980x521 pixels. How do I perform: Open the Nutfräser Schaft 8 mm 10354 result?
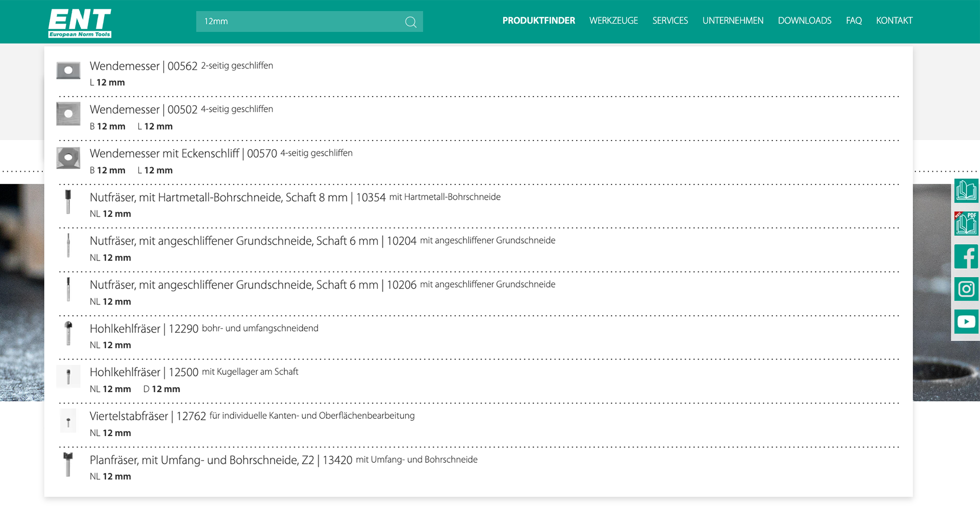point(238,198)
